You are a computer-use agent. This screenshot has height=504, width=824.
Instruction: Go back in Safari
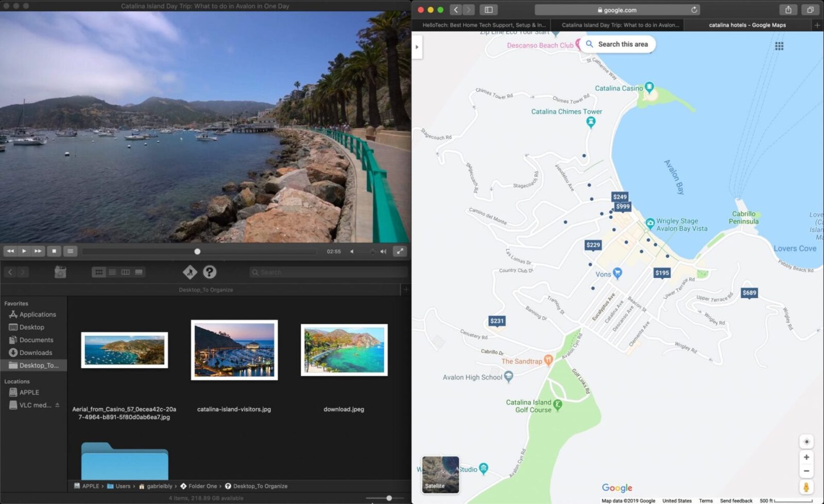[455, 10]
